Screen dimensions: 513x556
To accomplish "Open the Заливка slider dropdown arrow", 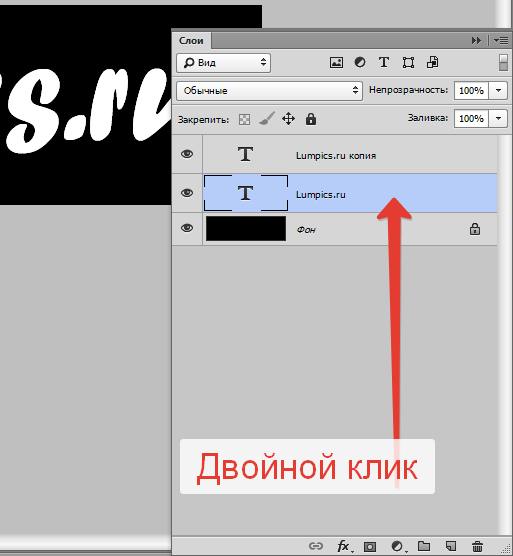I will coord(498,118).
